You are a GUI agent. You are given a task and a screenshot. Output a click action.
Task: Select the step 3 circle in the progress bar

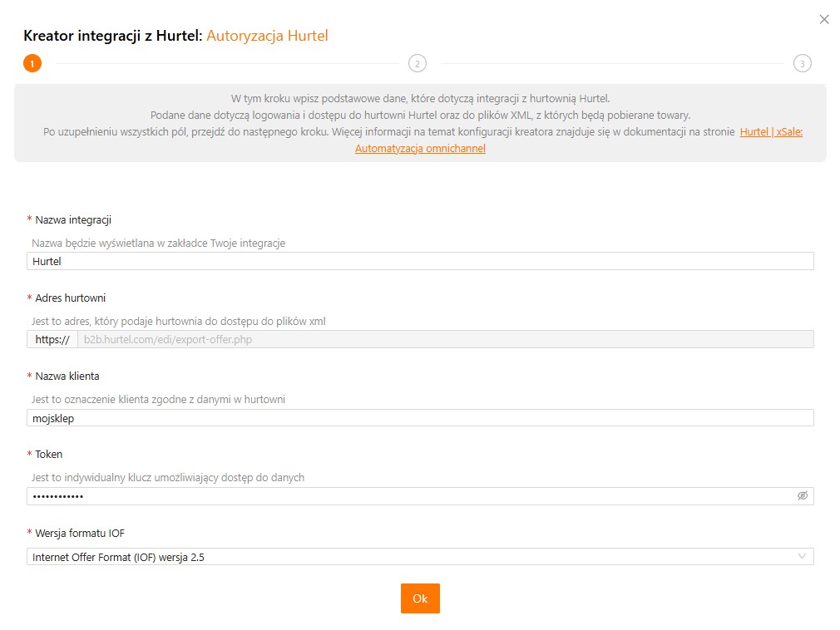(802, 63)
